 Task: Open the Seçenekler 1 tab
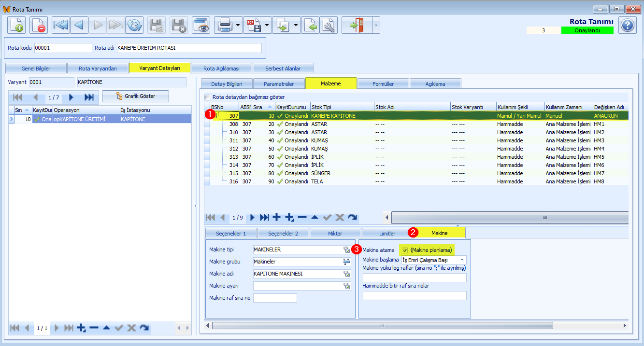(x=231, y=233)
